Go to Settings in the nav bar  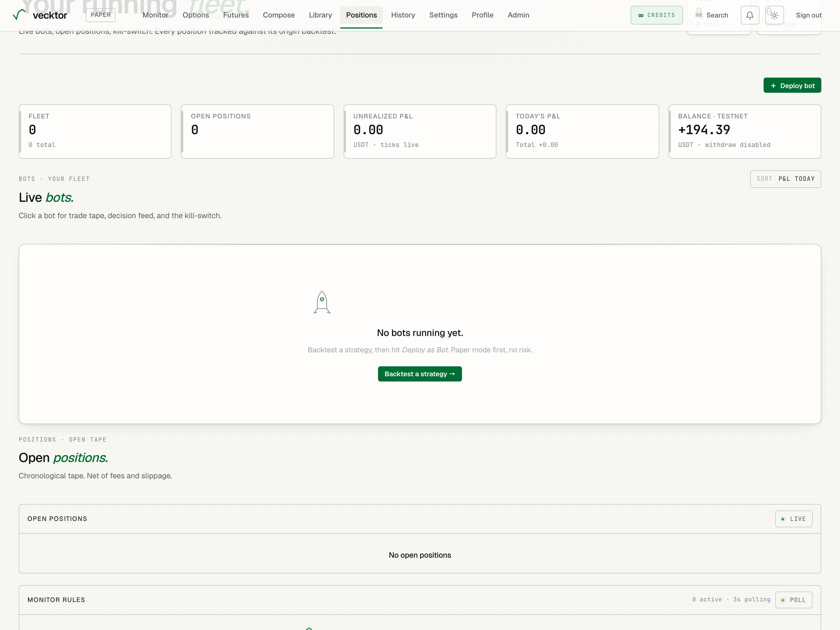click(443, 15)
